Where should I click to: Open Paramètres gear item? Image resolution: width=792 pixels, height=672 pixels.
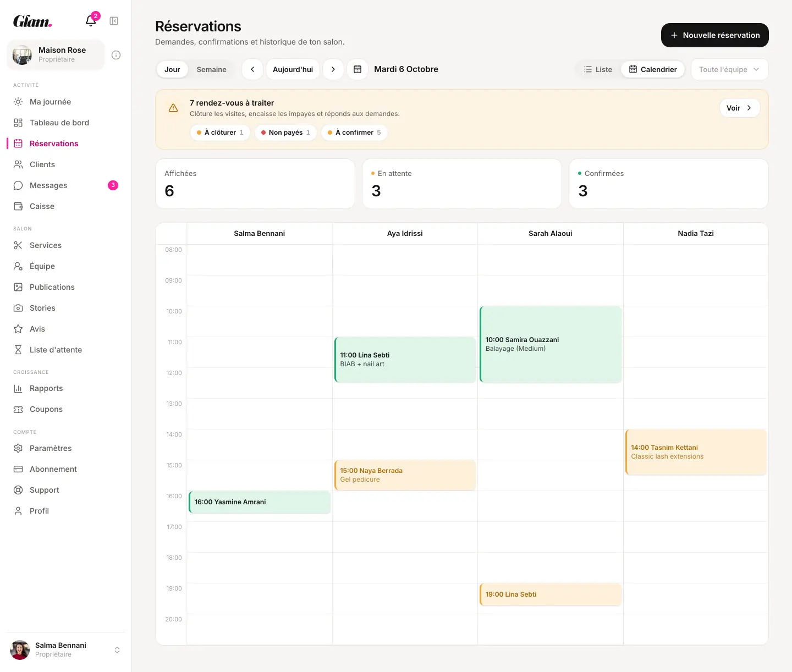pyautogui.click(x=66, y=448)
